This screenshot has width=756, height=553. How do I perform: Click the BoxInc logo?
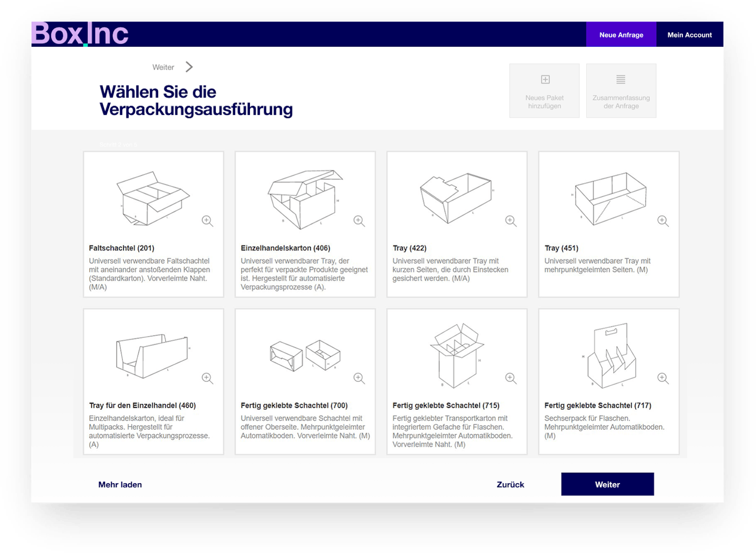click(x=80, y=34)
